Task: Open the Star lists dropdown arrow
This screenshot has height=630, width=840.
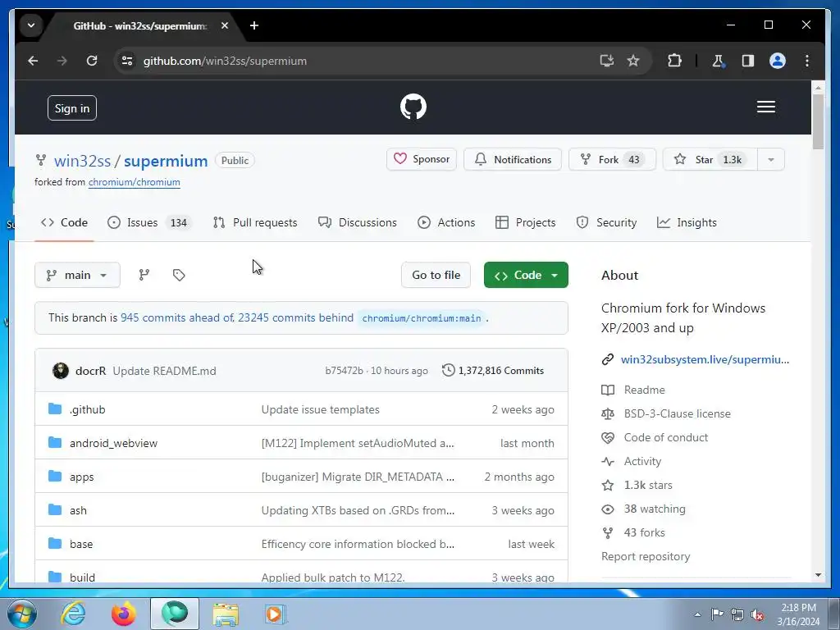Action: point(771,160)
